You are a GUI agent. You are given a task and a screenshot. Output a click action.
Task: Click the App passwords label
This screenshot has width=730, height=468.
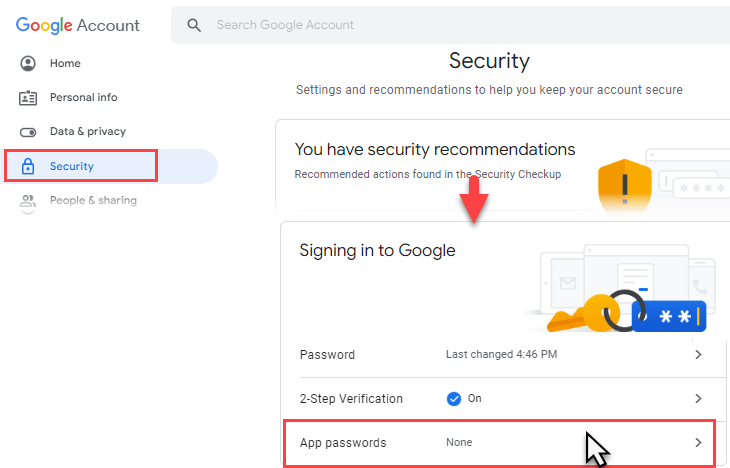pyautogui.click(x=343, y=442)
